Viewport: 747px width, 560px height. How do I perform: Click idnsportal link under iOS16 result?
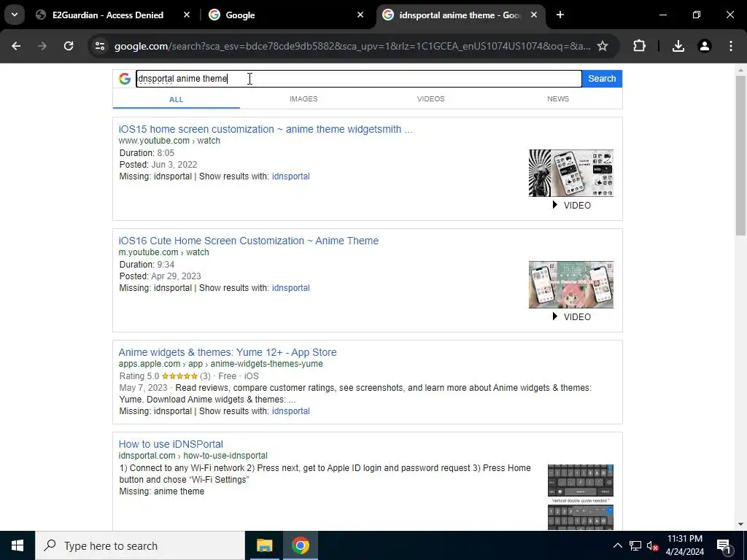290,287
